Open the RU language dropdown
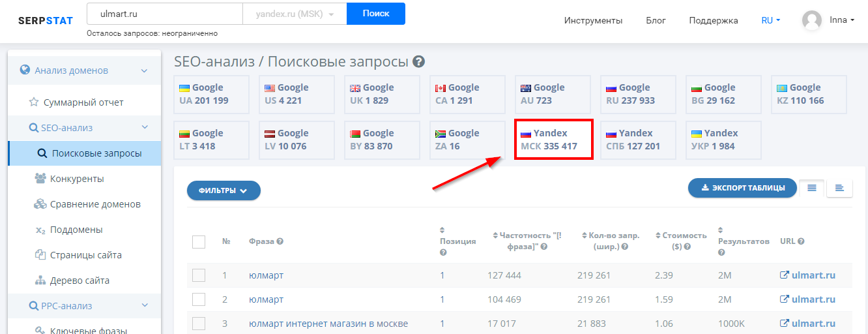Image resolution: width=868 pixels, height=334 pixels. tap(770, 20)
